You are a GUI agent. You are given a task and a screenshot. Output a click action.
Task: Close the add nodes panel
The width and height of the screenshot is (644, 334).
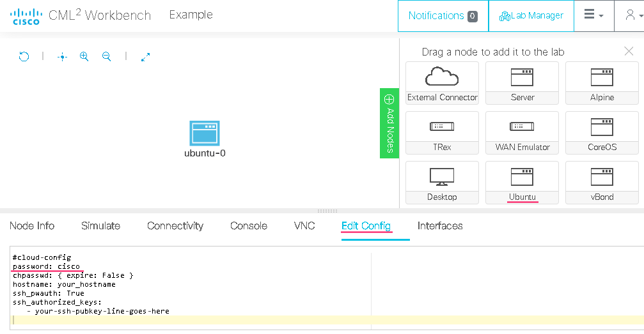tap(629, 51)
